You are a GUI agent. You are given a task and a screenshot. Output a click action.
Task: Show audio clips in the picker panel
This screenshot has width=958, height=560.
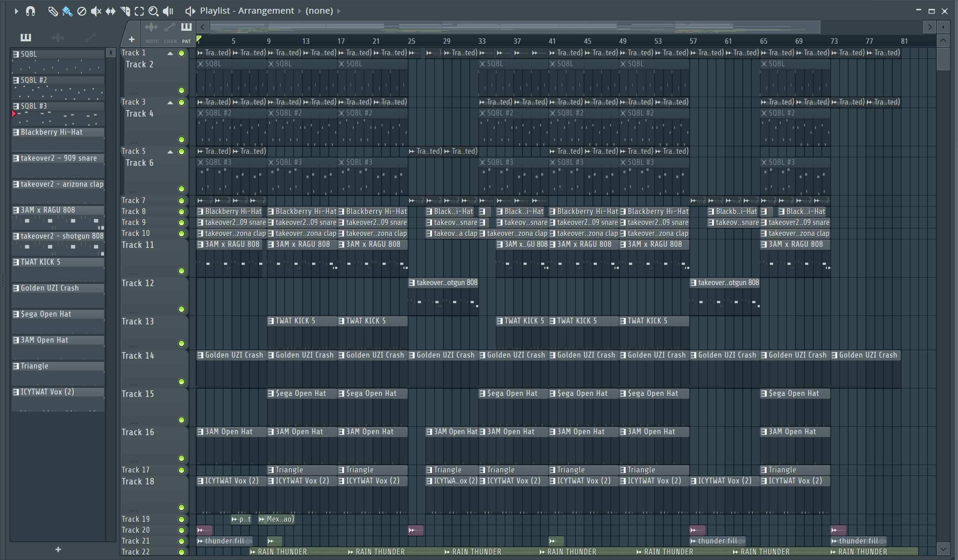58,37
